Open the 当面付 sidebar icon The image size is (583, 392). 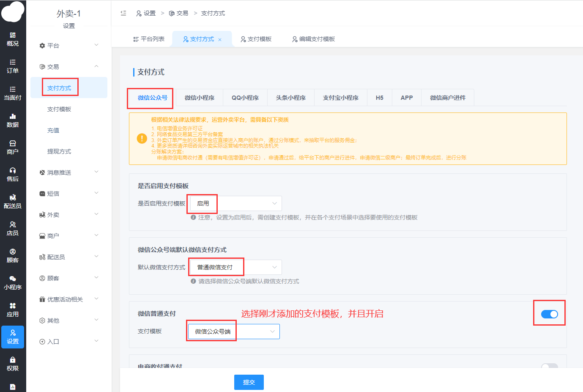[x=13, y=93]
